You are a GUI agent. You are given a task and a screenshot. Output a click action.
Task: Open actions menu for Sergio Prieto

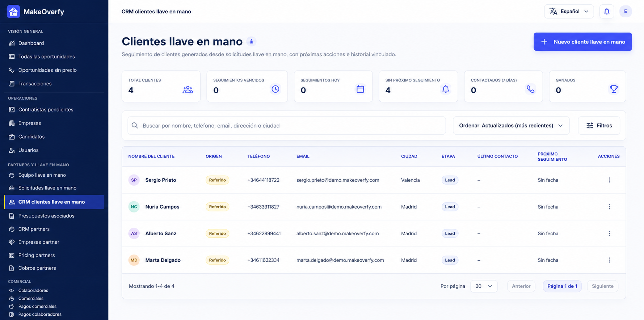pos(609,180)
